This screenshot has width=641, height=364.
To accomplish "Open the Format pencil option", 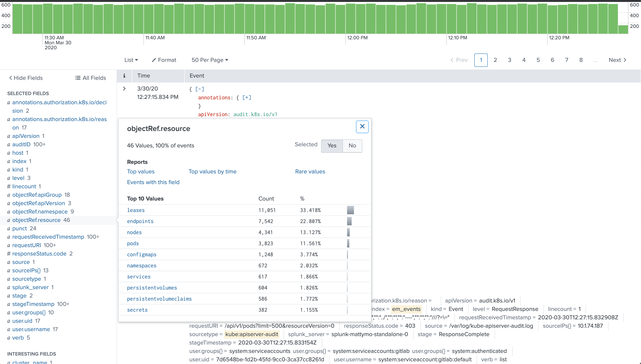I will (x=164, y=60).
